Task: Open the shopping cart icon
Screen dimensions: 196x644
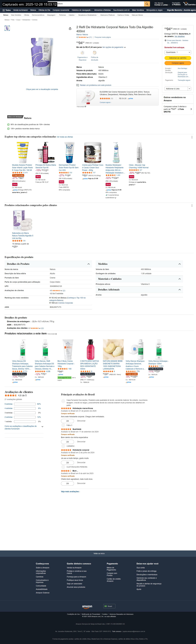Action: 185,4
